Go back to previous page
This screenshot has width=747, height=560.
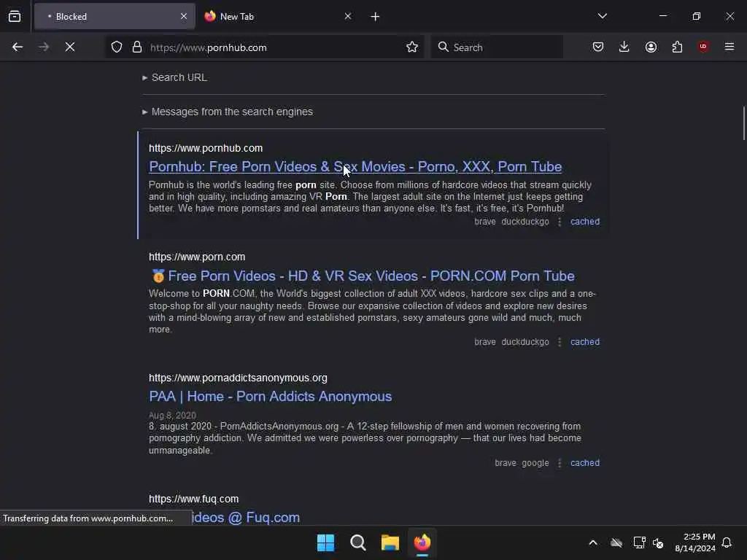[x=18, y=47]
